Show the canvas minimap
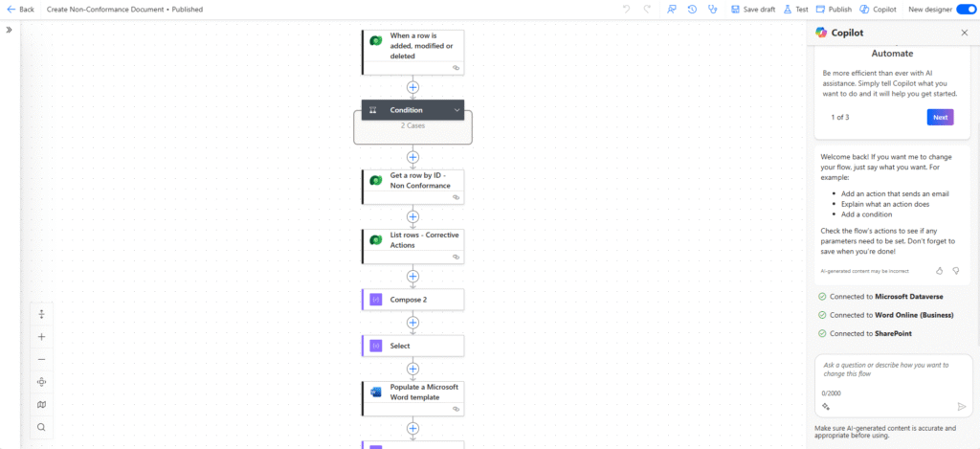 click(x=41, y=405)
